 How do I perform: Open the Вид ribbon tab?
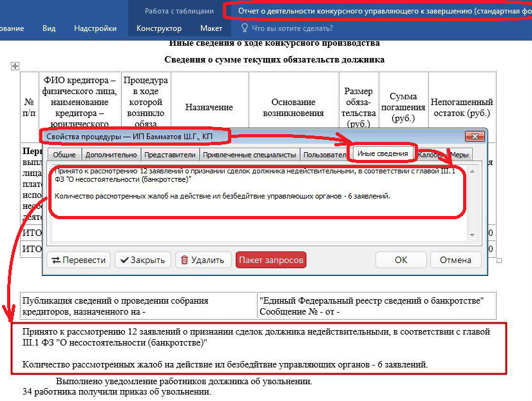click(49, 28)
